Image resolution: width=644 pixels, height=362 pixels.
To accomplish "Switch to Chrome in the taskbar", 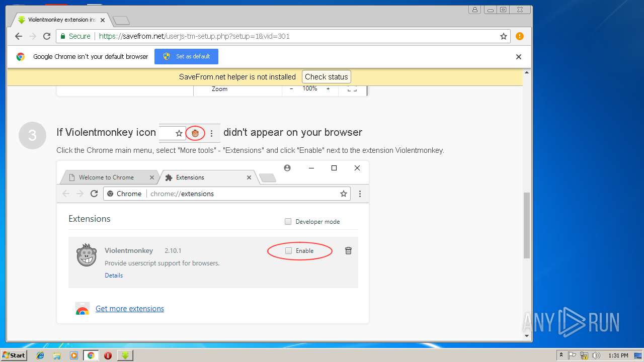I will [91, 355].
